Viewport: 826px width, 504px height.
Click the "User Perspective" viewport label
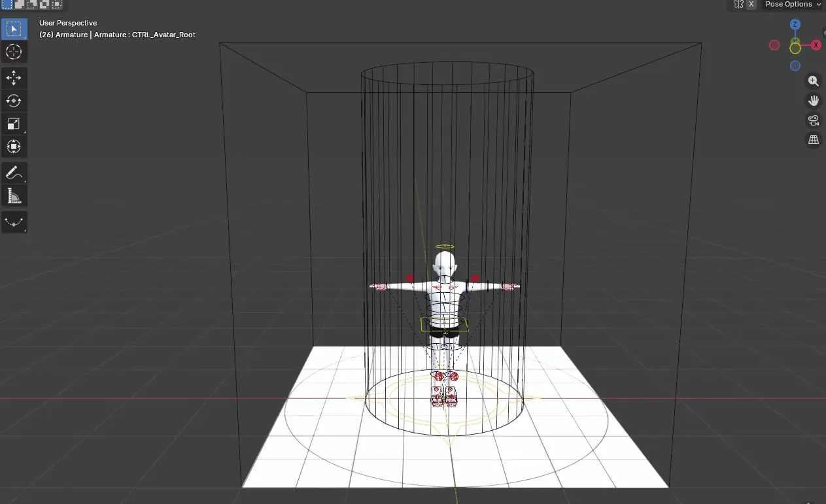(x=68, y=23)
